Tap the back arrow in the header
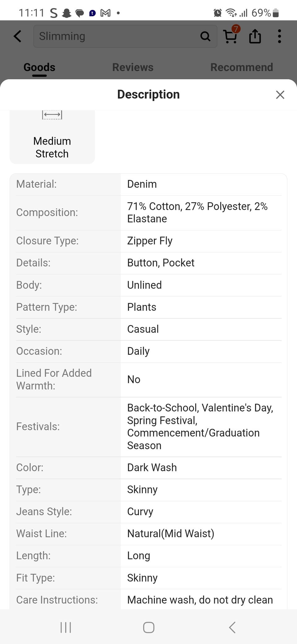 [18, 36]
